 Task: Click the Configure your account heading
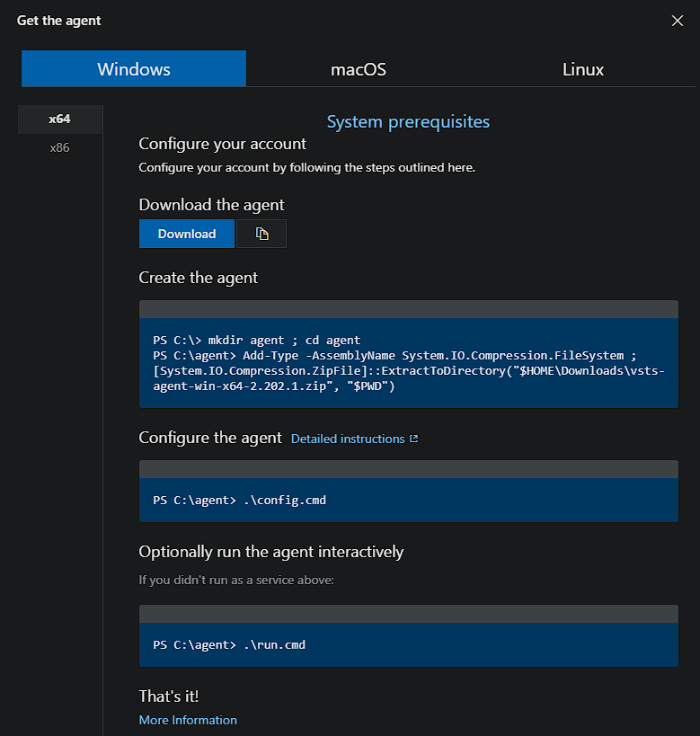[222, 144]
